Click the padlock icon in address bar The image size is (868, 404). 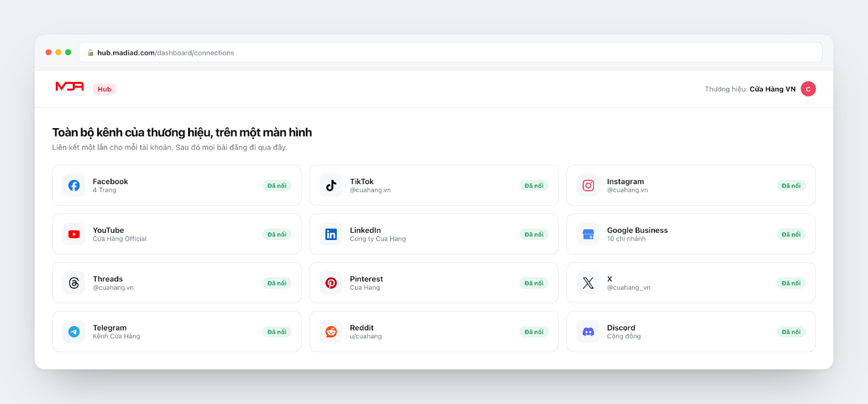[90, 53]
